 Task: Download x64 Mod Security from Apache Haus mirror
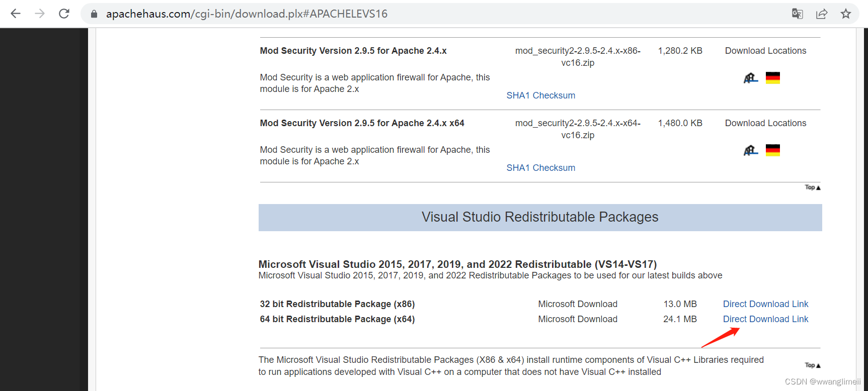[751, 150]
